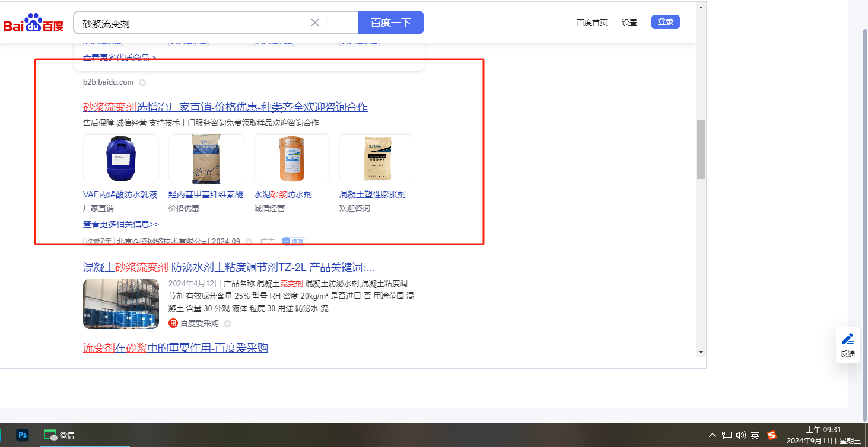Open the network tray icon
This screenshot has width=868, height=447.
pyautogui.click(x=727, y=435)
